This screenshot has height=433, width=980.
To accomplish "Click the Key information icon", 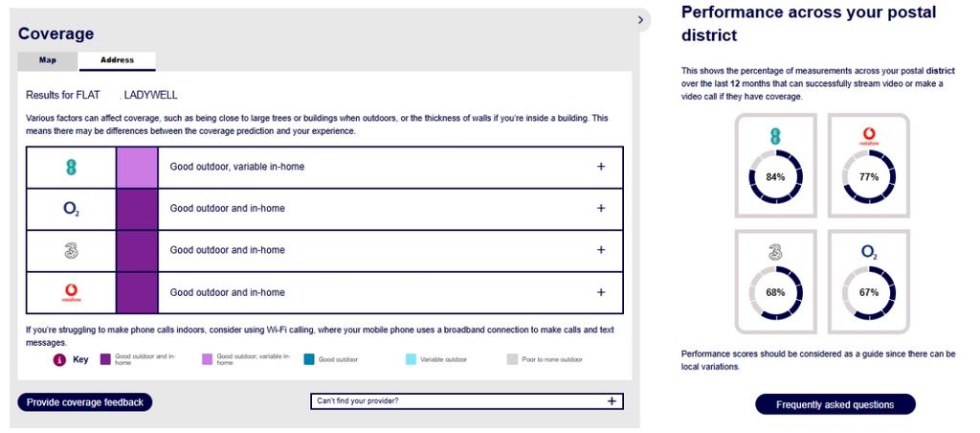I will 60,360.
